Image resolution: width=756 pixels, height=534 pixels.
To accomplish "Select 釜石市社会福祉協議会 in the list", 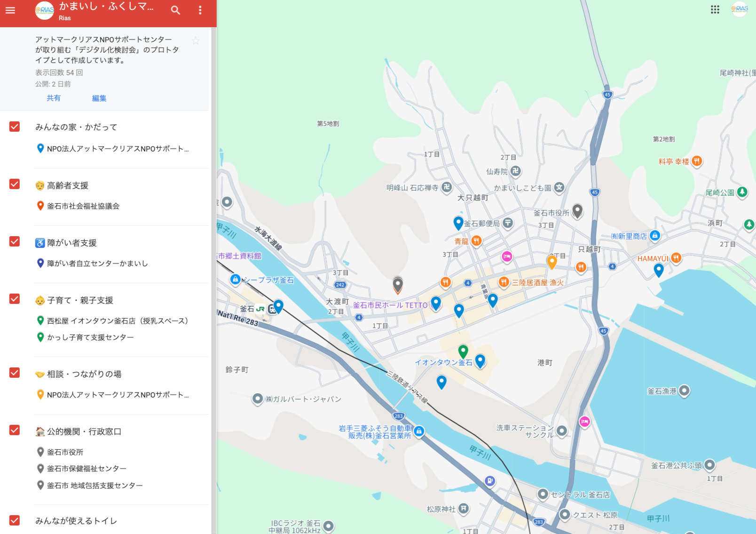I will coord(83,206).
